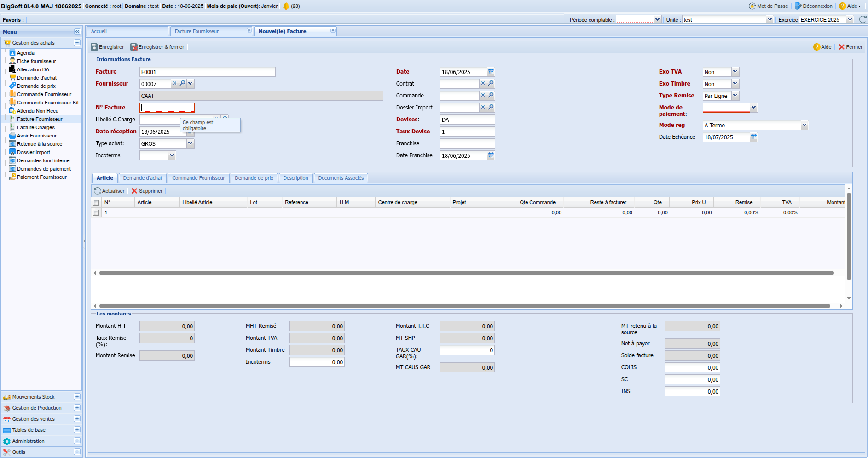868x458 pixels.
Task: Open Paiement Fournisseur menu item
Action: click(x=42, y=177)
